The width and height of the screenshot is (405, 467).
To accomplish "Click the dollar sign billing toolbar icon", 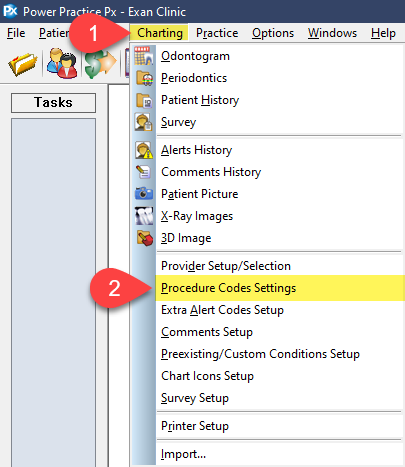I will point(100,64).
